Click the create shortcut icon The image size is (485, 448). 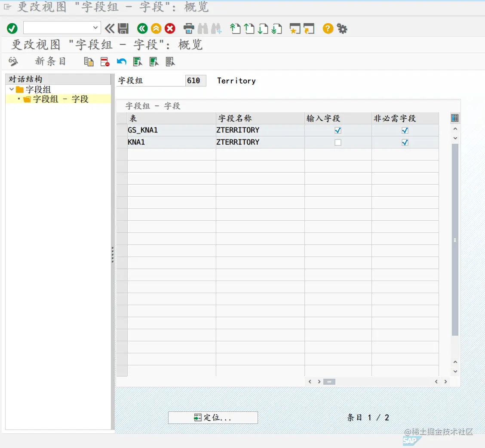[309, 29]
